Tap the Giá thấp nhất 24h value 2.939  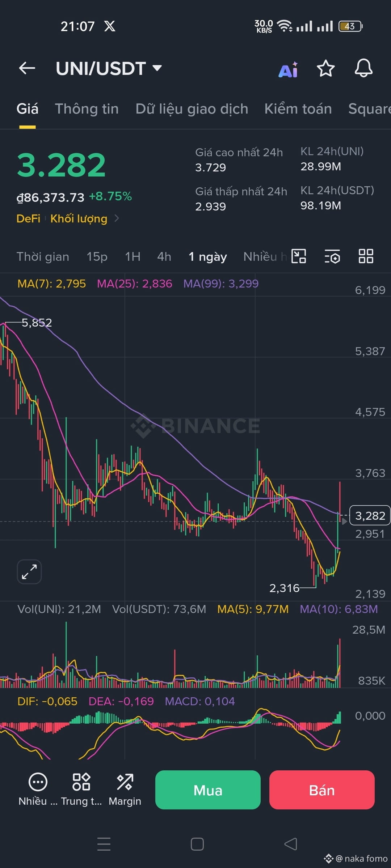click(210, 207)
